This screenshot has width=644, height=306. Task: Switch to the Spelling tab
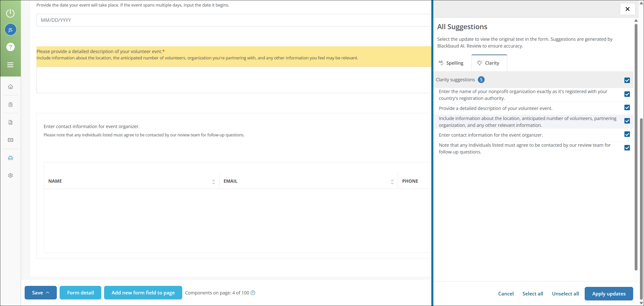click(451, 63)
